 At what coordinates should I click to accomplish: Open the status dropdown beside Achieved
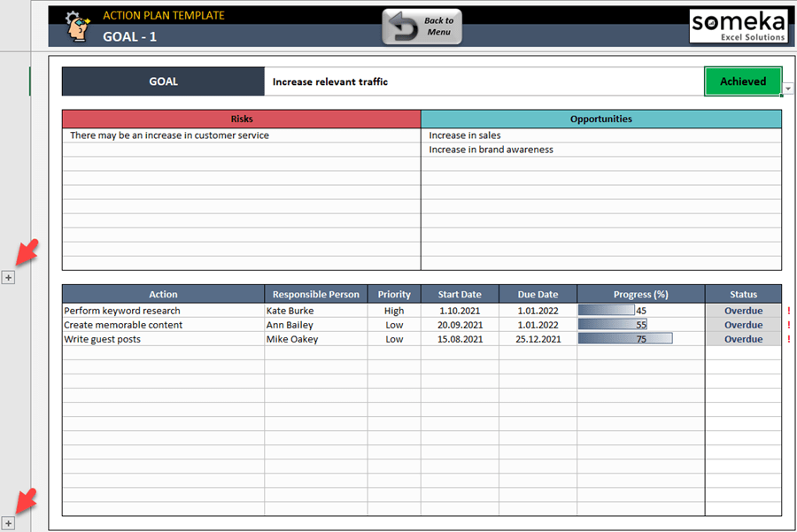(788, 88)
